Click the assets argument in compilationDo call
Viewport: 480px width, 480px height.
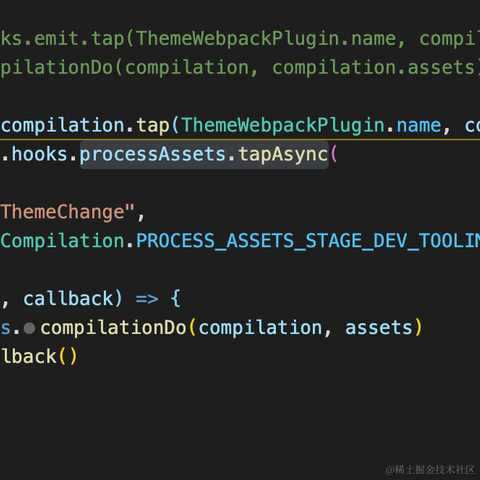coord(379,328)
